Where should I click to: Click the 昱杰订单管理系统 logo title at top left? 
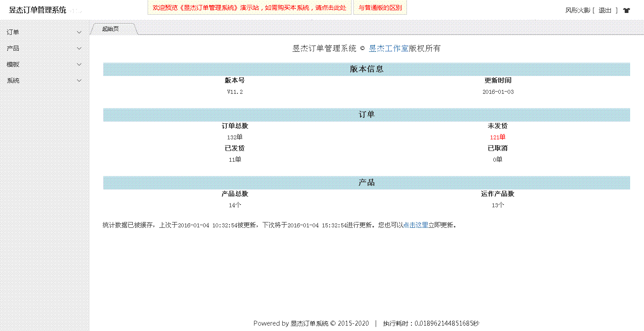pyautogui.click(x=38, y=10)
